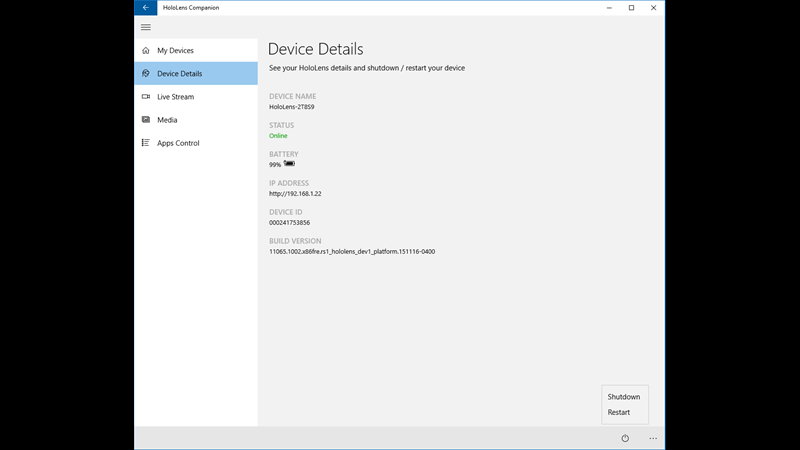800x450 pixels.
Task: Open the Media section
Action: pos(196,120)
